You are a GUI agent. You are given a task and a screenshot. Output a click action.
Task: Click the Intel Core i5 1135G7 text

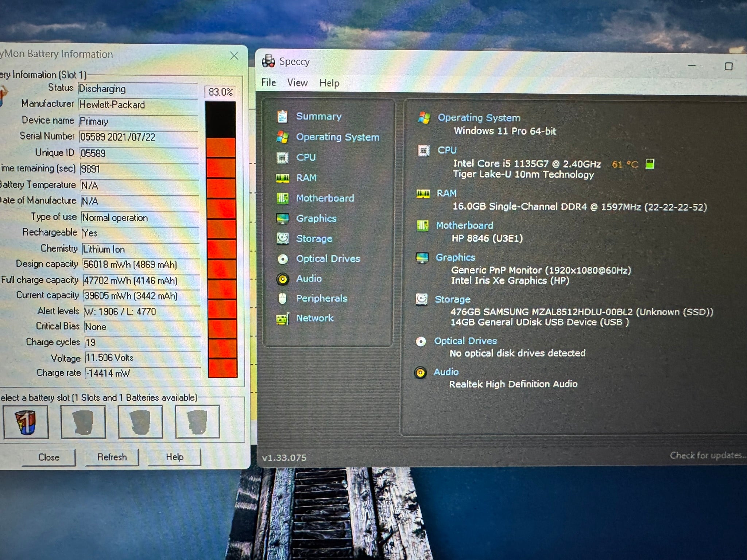[x=527, y=164]
